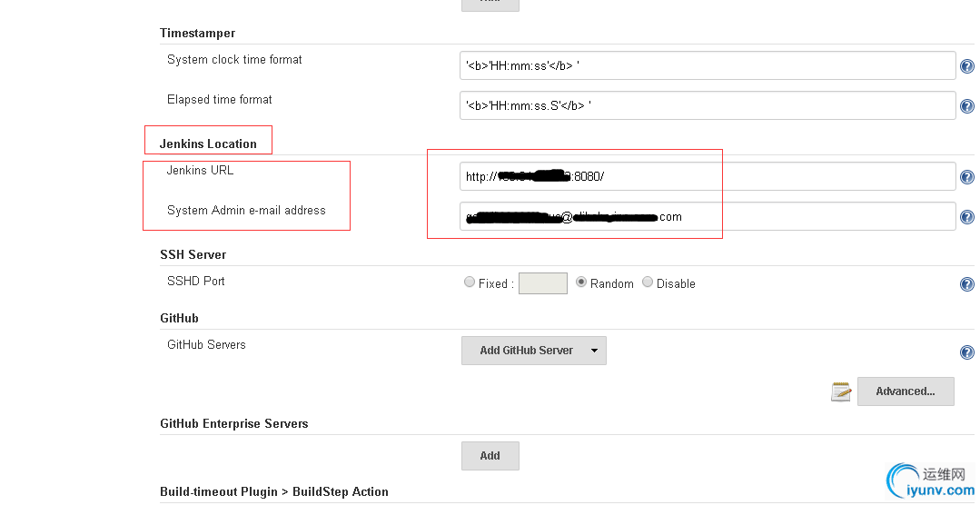This screenshot has height=505, width=980.
Task: Focus the System Admin e-mail address field
Action: [708, 216]
